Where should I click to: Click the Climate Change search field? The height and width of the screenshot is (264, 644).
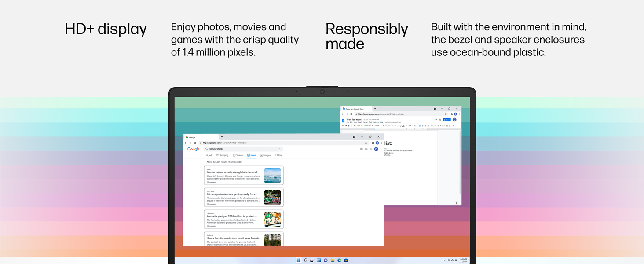pyautogui.click(x=242, y=149)
